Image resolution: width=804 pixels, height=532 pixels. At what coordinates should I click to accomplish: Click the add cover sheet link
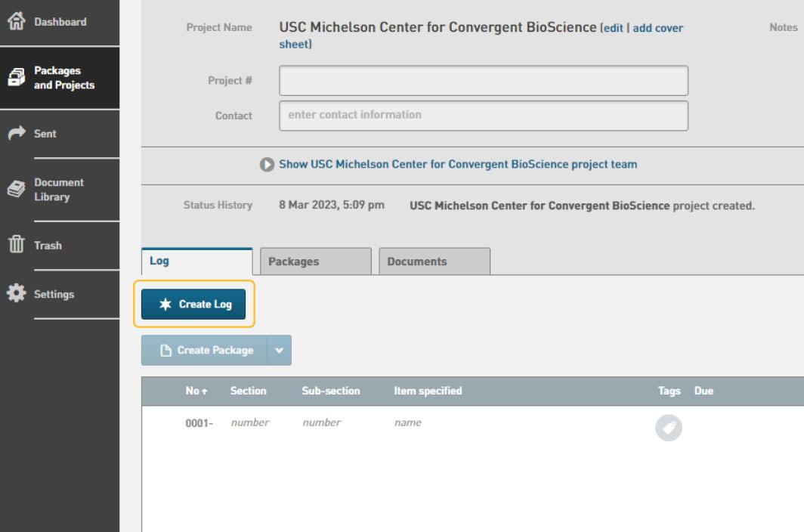(657, 28)
